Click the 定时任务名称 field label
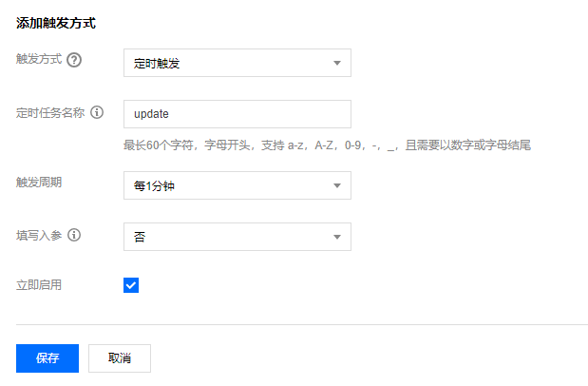This screenshot has height=386, width=588. [x=50, y=112]
